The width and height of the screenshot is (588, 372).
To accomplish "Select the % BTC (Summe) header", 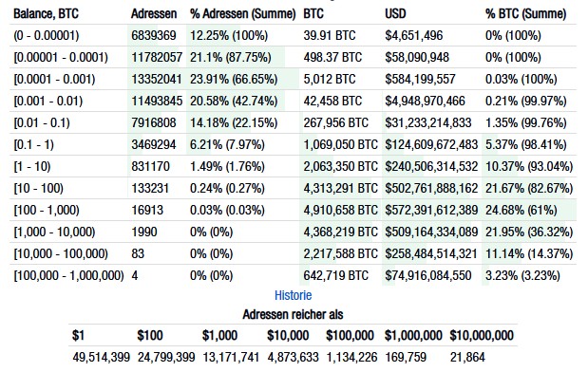I will click(x=525, y=14).
